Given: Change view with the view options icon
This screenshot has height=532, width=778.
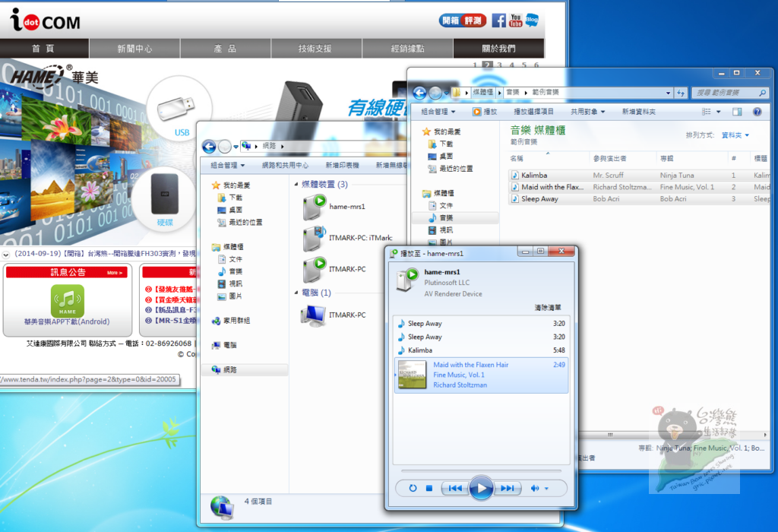Looking at the screenshot, I should pos(706,112).
